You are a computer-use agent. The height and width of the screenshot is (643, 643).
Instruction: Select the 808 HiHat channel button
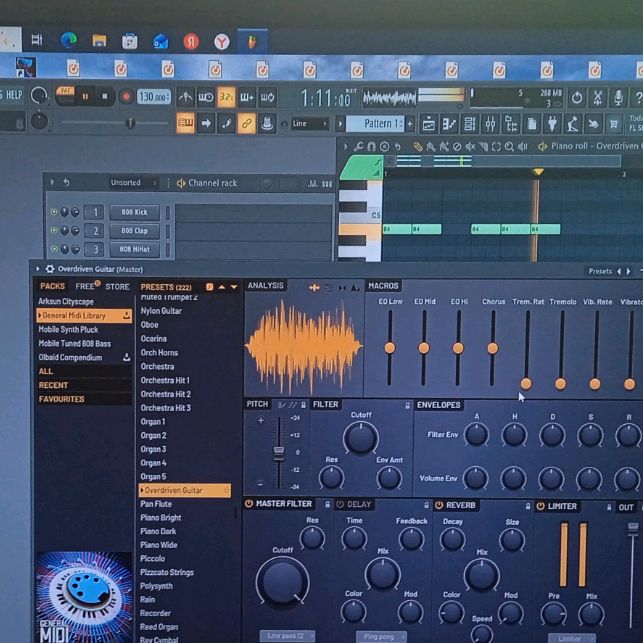pyautogui.click(x=135, y=249)
